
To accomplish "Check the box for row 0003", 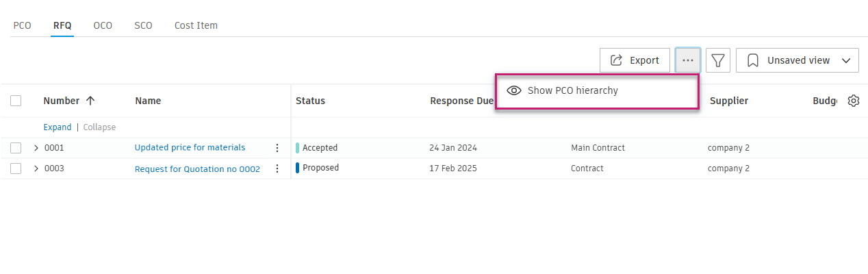I will [x=16, y=169].
